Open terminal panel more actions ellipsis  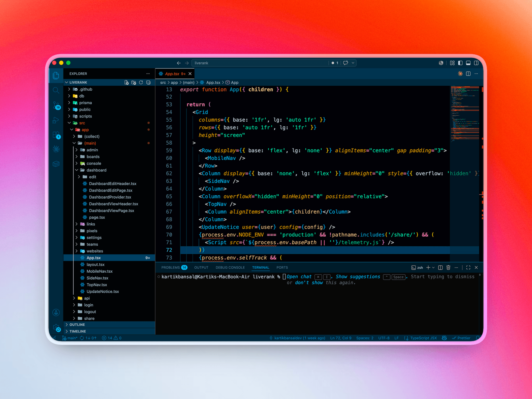point(456,268)
